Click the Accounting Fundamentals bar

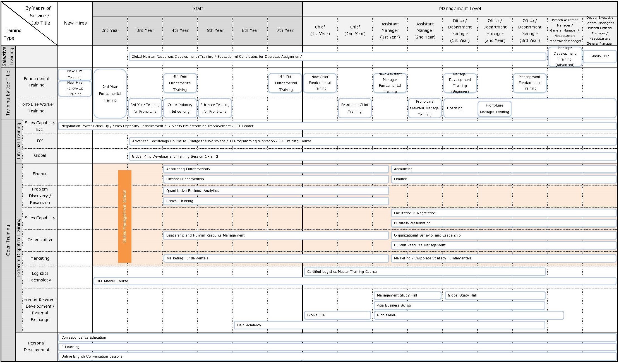click(x=276, y=169)
